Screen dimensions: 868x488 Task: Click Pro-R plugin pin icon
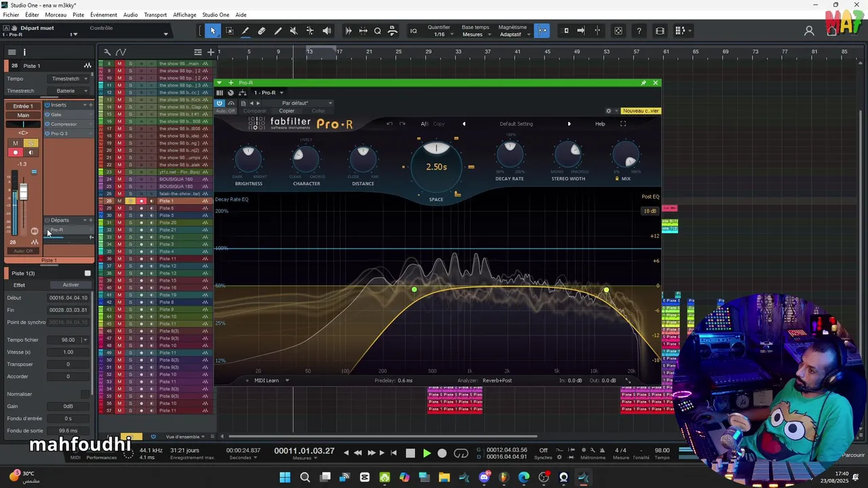(644, 83)
